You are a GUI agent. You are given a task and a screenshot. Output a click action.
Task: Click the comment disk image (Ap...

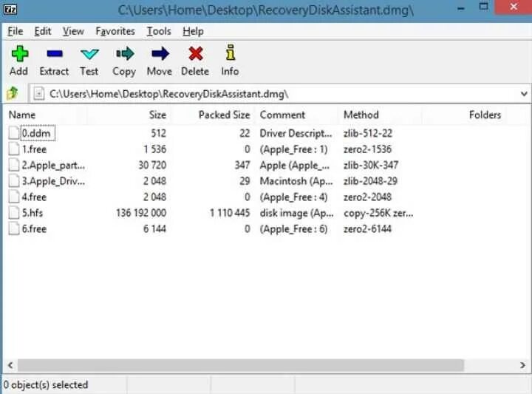click(296, 213)
